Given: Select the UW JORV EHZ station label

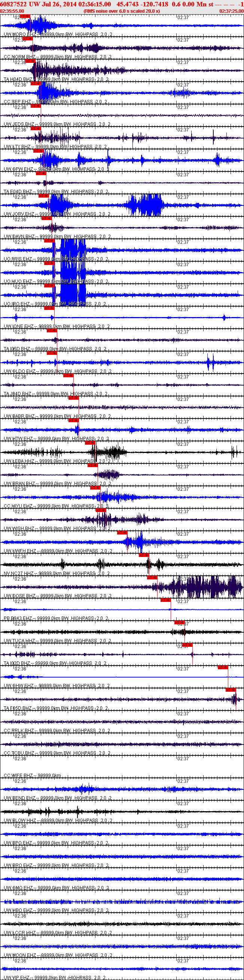Looking at the screenshot, I should click(x=57, y=214).
